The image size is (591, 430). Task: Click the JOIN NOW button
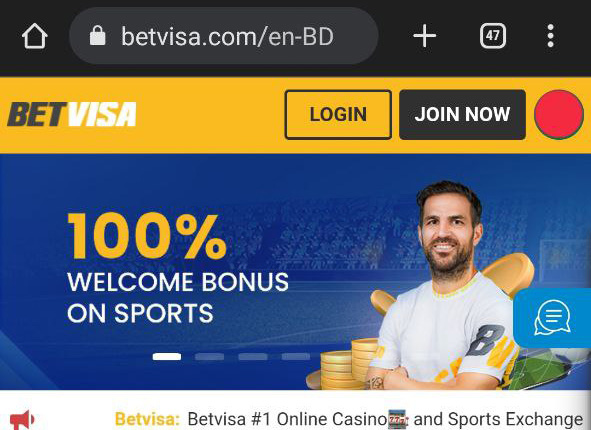462,115
